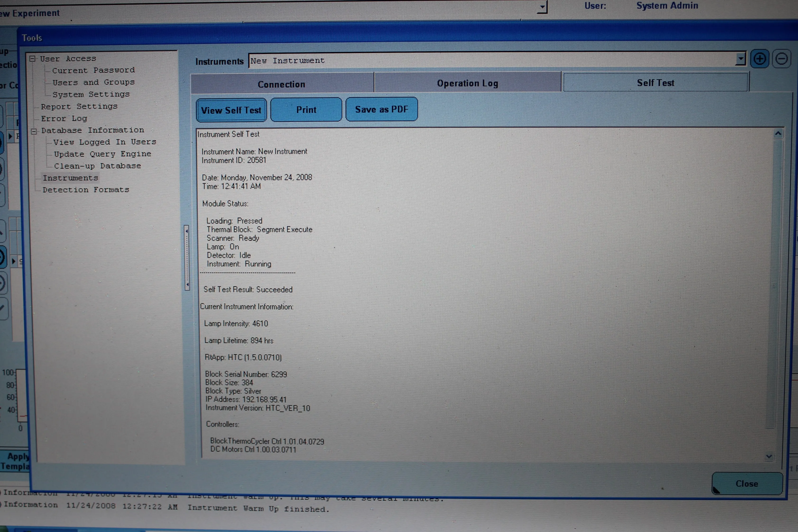
Task: Open Current Password in the tree
Action: 93,70
